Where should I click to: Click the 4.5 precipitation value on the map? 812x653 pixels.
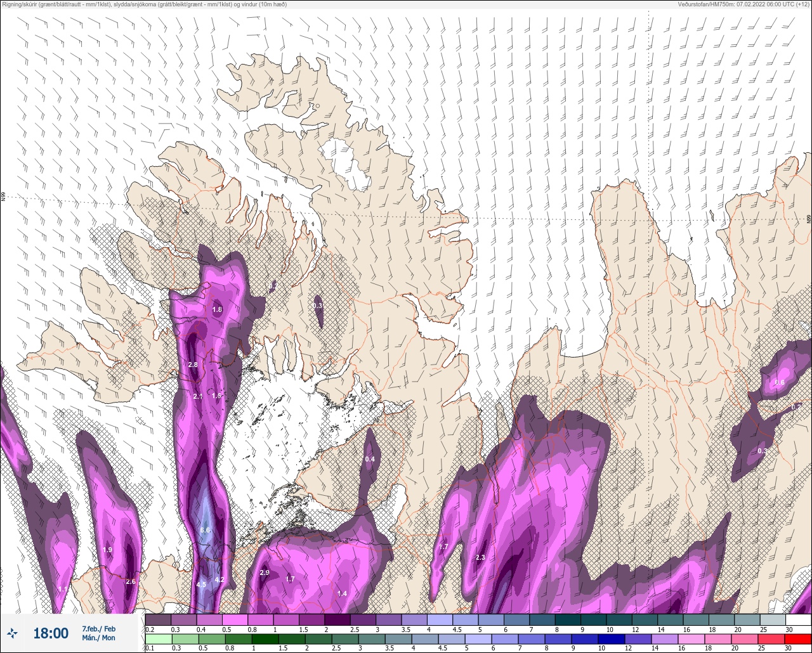tap(202, 585)
